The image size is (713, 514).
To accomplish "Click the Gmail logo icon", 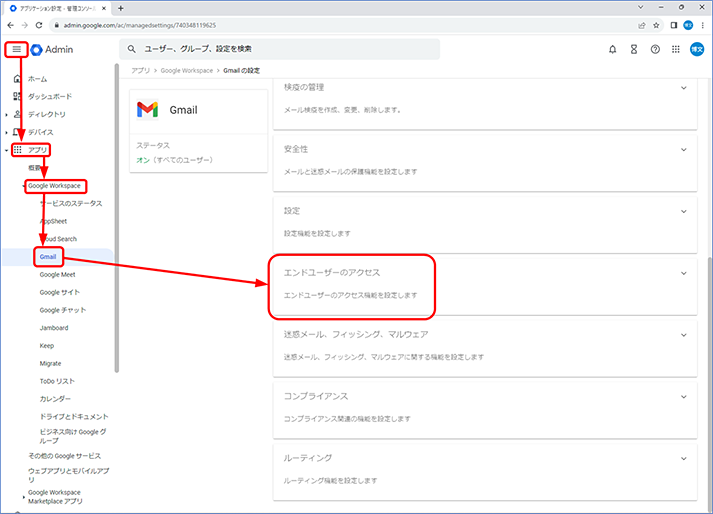I will 147,110.
